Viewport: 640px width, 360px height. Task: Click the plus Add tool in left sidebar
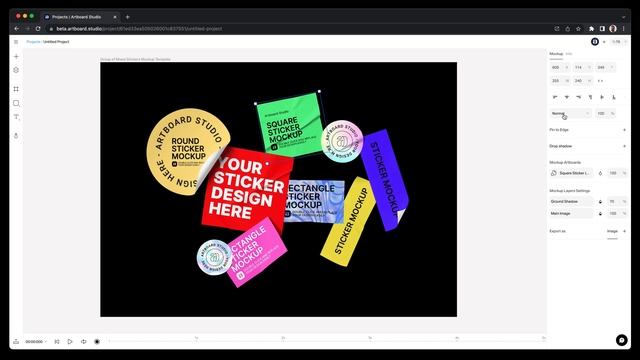tap(16, 56)
